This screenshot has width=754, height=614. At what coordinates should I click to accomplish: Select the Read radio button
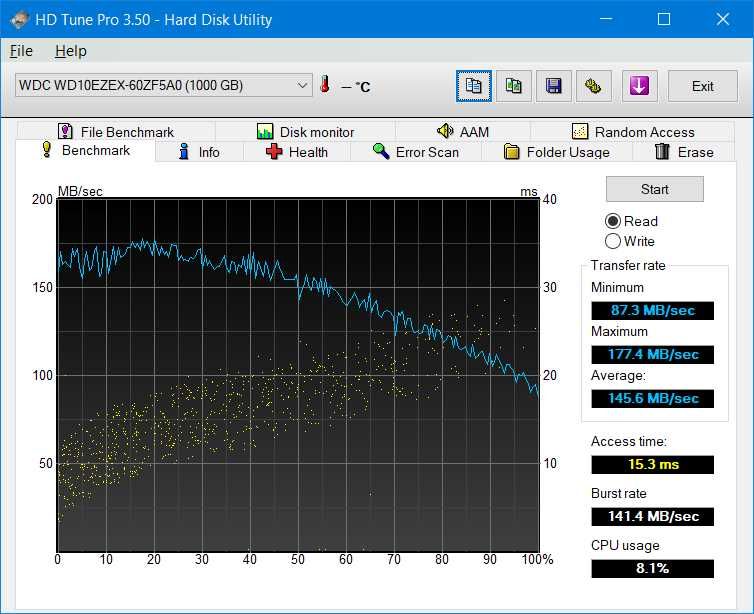[613, 221]
